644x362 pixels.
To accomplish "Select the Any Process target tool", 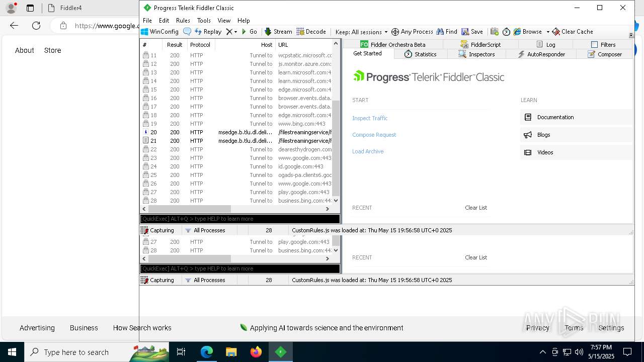I will [x=412, y=32].
